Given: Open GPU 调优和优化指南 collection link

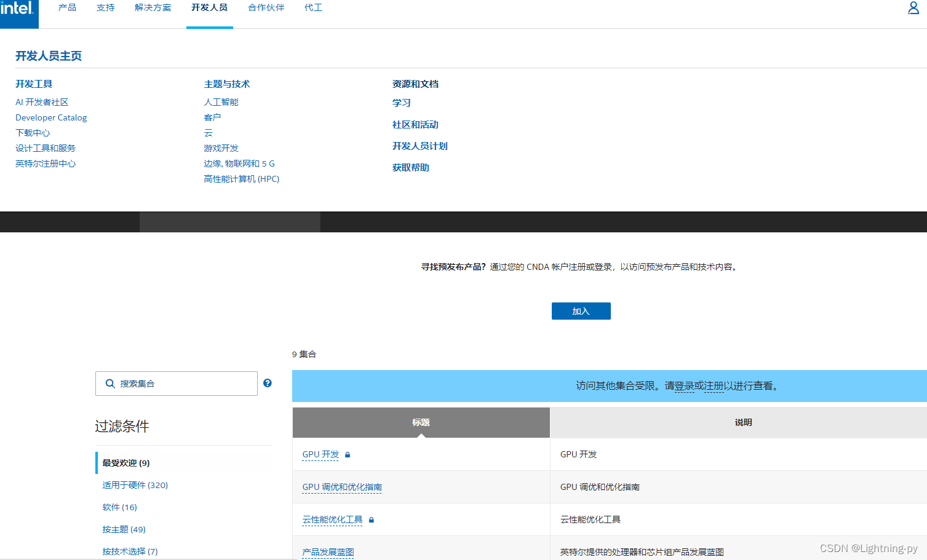Looking at the screenshot, I should pyautogui.click(x=342, y=487).
